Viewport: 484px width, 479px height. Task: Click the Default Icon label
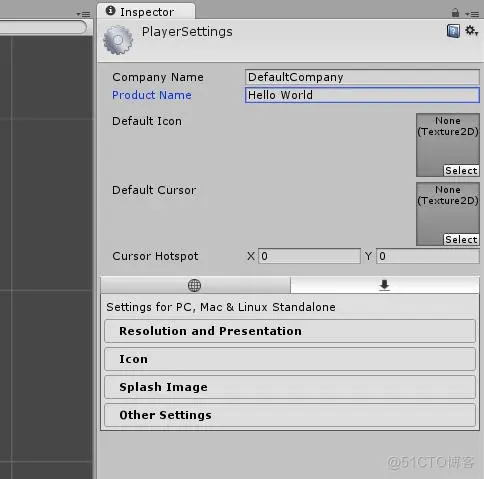pos(147,121)
